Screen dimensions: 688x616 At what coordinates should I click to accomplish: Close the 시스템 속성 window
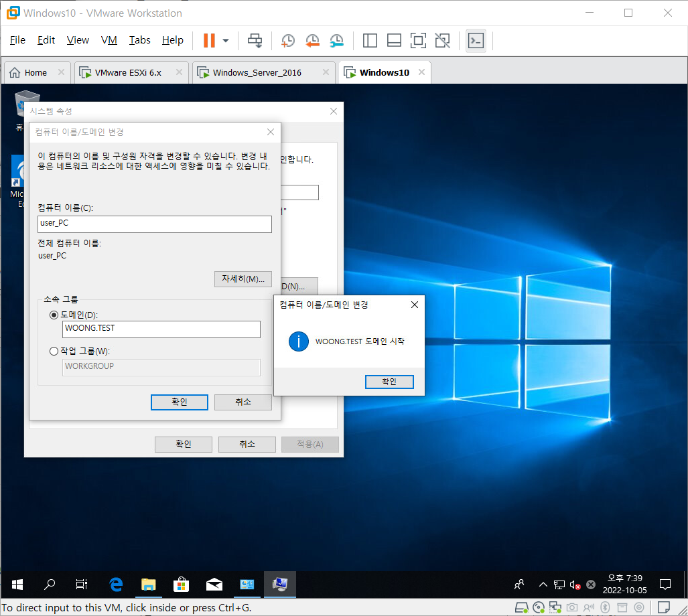pyautogui.click(x=334, y=111)
